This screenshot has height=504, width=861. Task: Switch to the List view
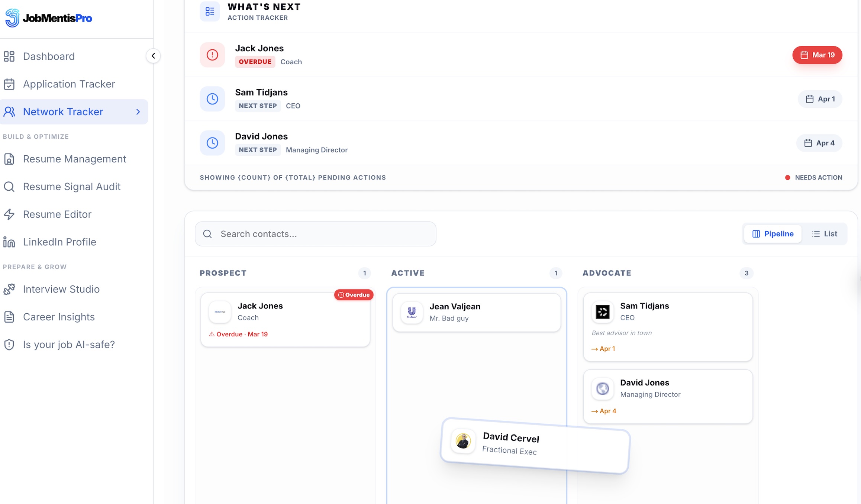(825, 234)
